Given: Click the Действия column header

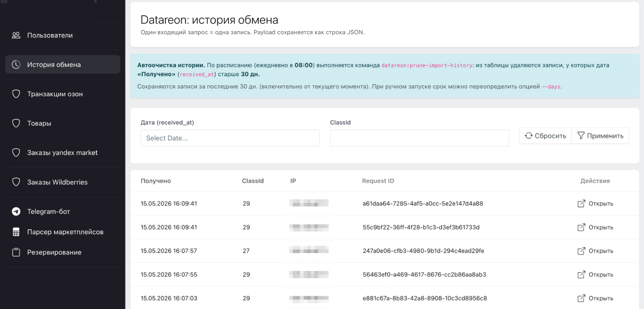Looking at the screenshot, I should coord(594,181).
